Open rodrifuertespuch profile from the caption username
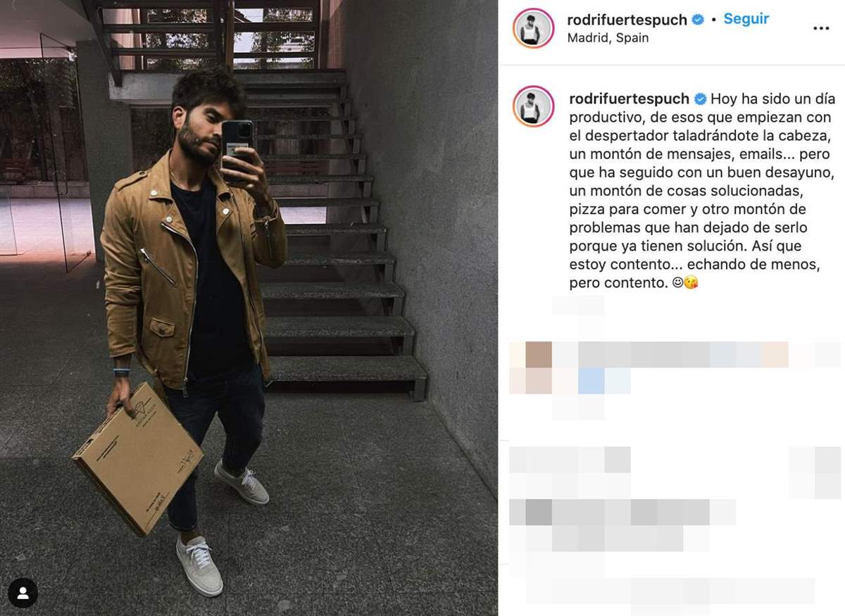 [629, 99]
